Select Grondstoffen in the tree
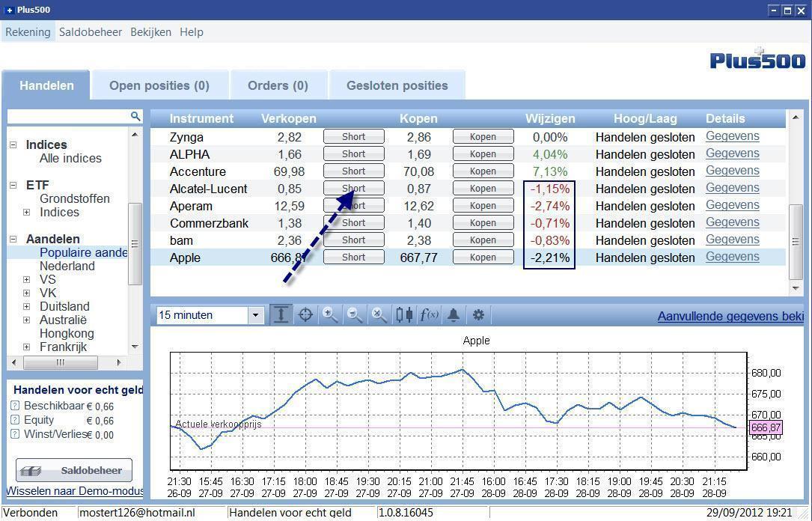 pos(75,199)
